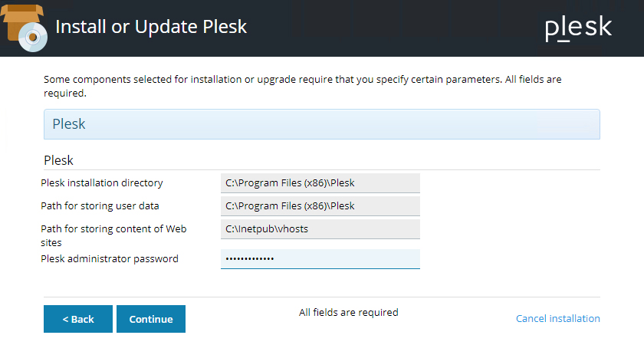Click the "Plesk administrator password" label

click(x=110, y=259)
